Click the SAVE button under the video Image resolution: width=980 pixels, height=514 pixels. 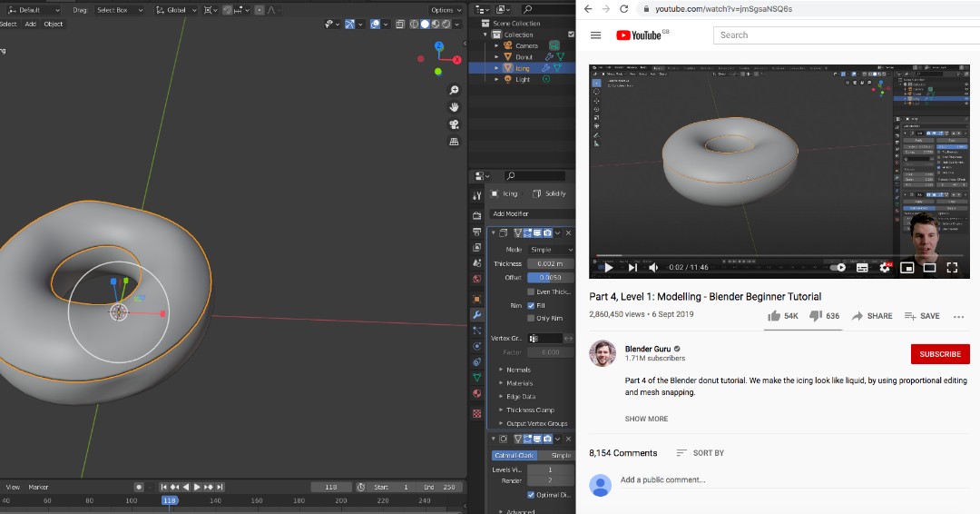(x=923, y=316)
